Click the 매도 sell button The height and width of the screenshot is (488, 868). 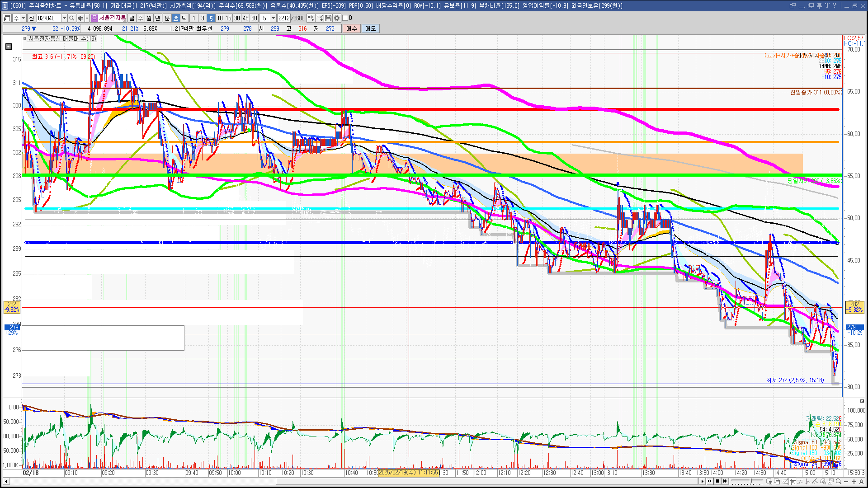[371, 28]
